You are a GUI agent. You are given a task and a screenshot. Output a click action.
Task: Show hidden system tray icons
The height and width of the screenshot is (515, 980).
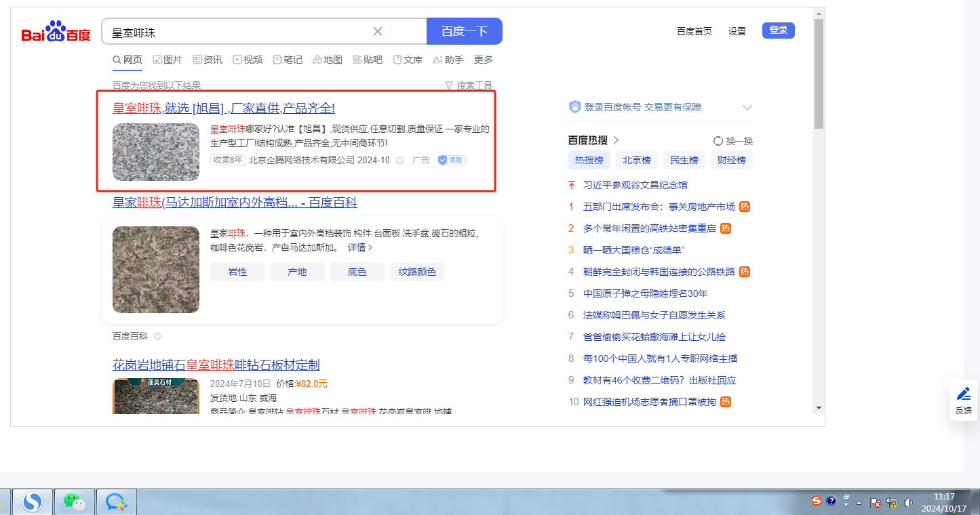pyautogui.click(x=859, y=503)
